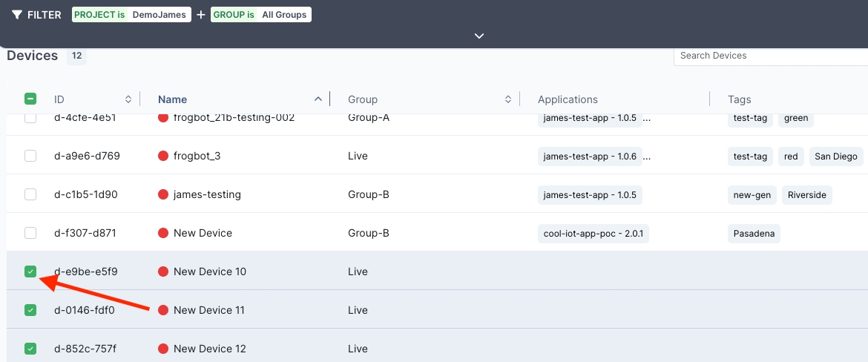Screen dimensions: 868x362
Task: Open the PROJECT is DemoJames filter
Action: [x=131, y=15]
